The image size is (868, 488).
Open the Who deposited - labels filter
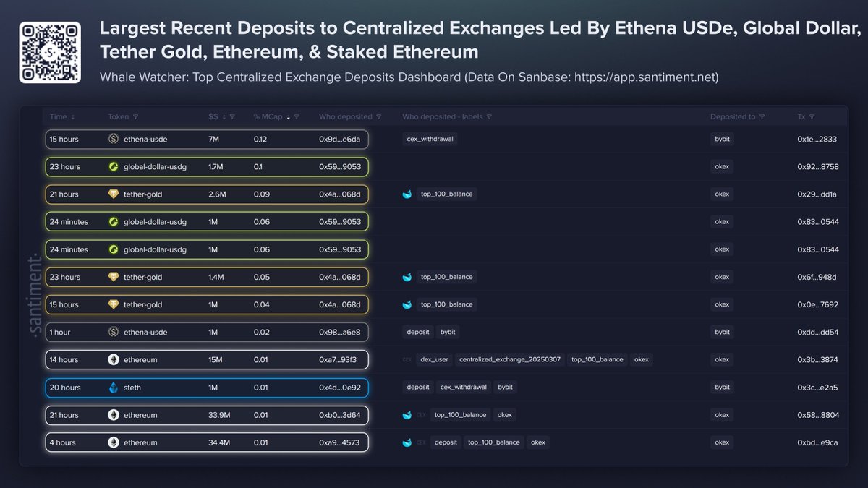click(489, 116)
